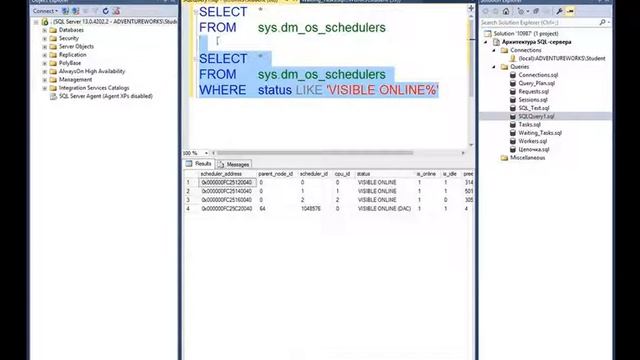Expand the Security folder
The height and width of the screenshot is (360, 640).
[44, 38]
